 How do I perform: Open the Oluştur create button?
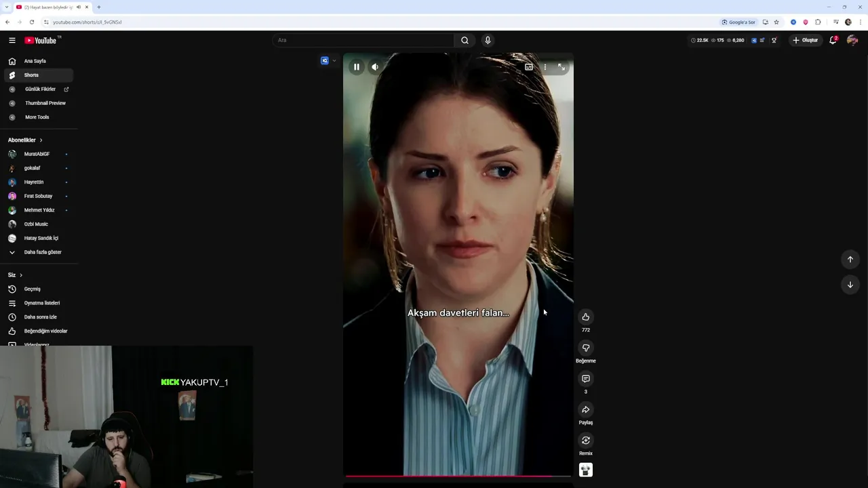tap(806, 40)
